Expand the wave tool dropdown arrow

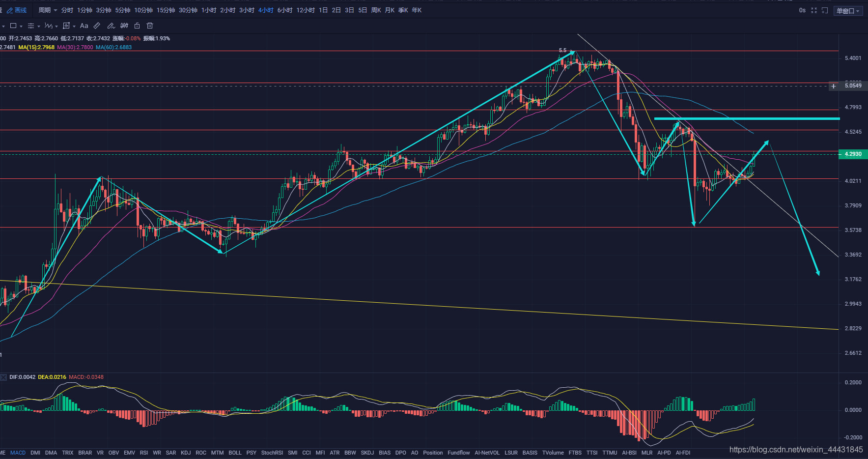click(56, 26)
